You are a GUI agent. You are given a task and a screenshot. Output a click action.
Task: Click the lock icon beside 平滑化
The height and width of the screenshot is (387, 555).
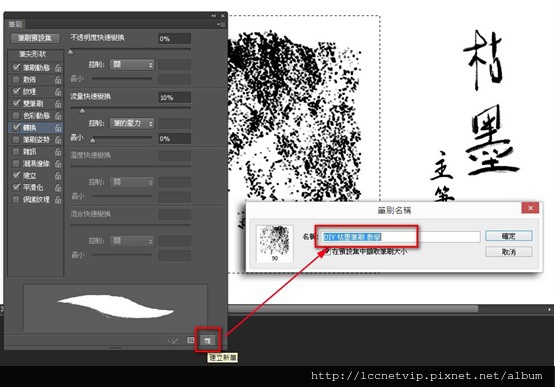coord(58,188)
